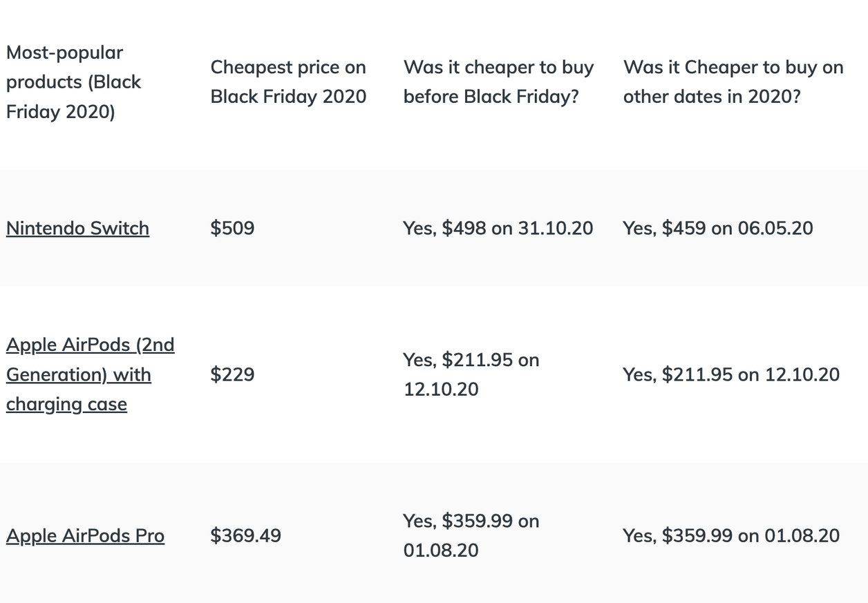Select "Yes, $359.99 on 01.08.20" in other-dates column
The image size is (868, 603).
coord(731,536)
